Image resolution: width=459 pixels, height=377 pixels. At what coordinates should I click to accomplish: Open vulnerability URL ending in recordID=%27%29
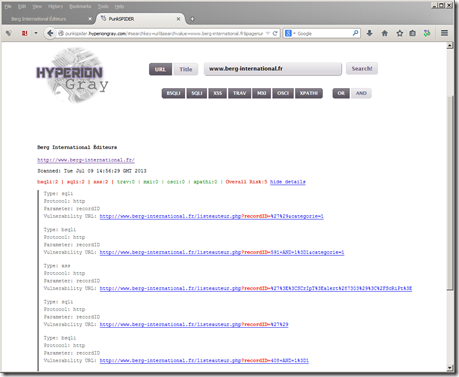click(x=194, y=324)
